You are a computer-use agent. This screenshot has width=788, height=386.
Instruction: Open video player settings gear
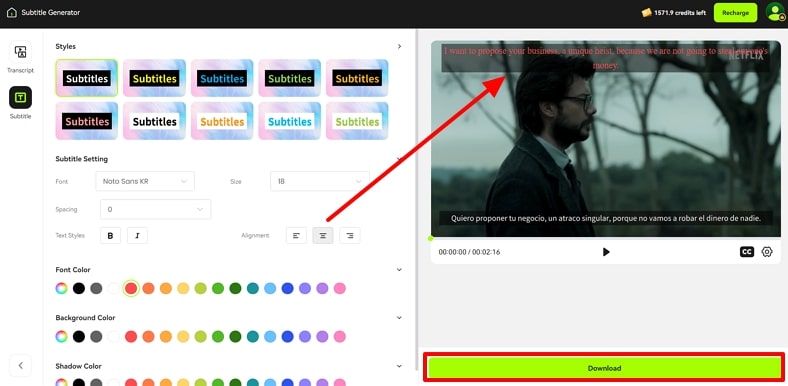(x=767, y=252)
